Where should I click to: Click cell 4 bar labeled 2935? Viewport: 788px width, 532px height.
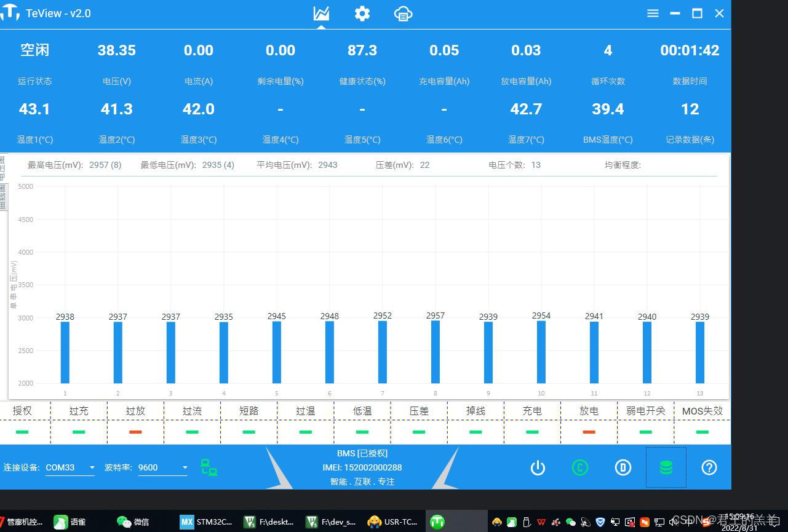tap(224, 352)
